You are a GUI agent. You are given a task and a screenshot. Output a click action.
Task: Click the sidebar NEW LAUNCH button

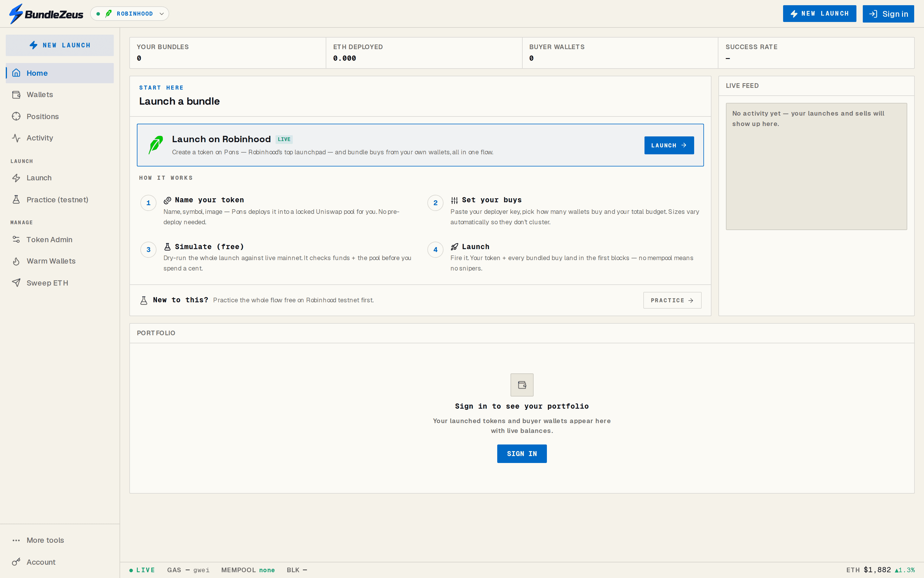tap(59, 45)
